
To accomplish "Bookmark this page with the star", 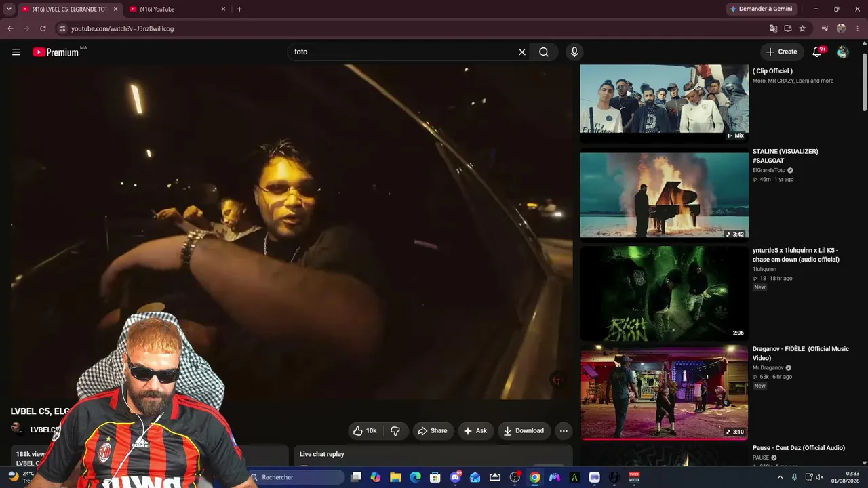I will tap(802, 28).
